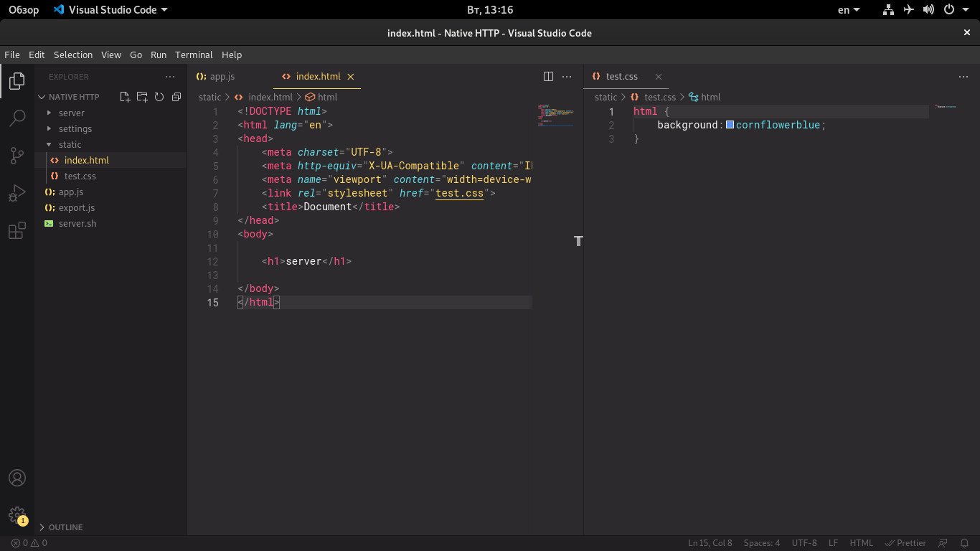Close the test.css tab
The height and width of the screenshot is (551, 980).
click(659, 76)
